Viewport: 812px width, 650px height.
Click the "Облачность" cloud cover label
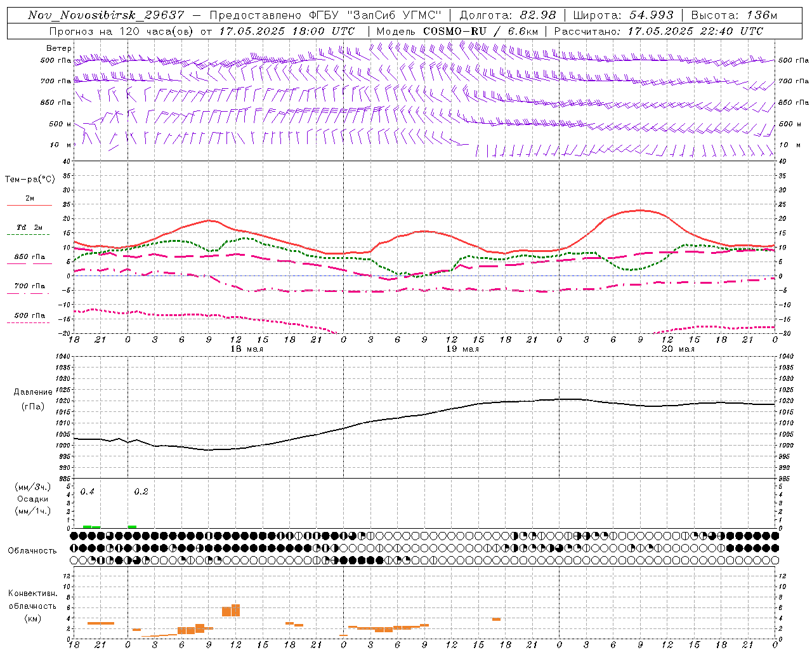click(32, 550)
